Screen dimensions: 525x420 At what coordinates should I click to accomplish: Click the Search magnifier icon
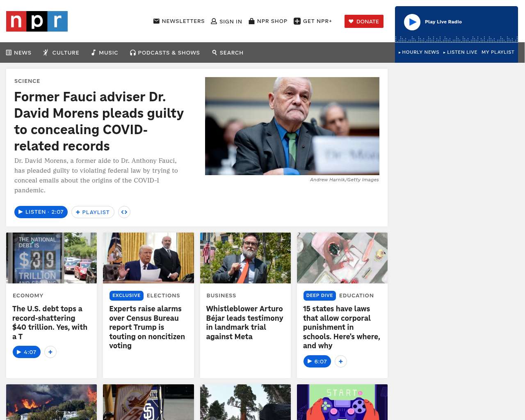(x=215, y=52)
